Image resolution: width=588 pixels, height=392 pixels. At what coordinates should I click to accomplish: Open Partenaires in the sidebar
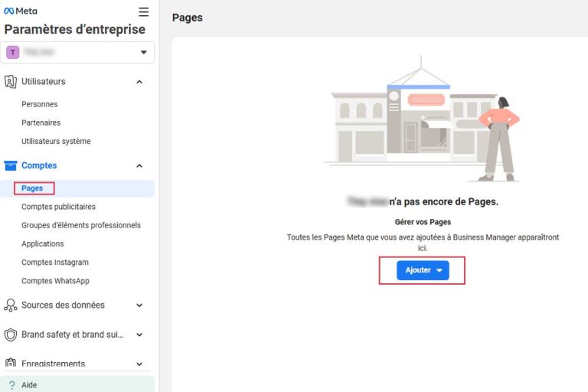point(41,122)
